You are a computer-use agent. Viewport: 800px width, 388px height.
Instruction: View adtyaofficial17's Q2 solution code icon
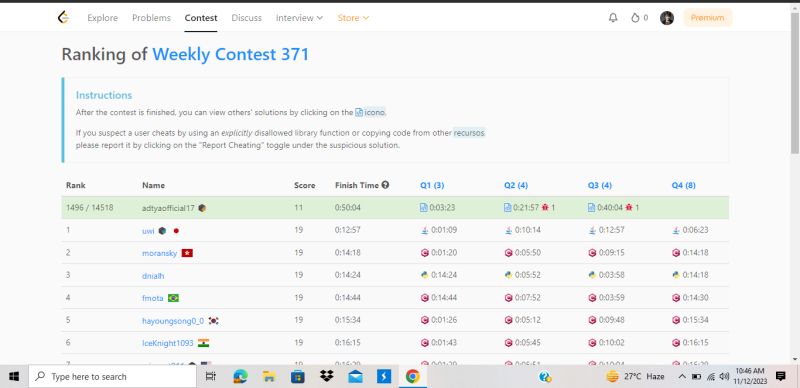click(507, 208)
